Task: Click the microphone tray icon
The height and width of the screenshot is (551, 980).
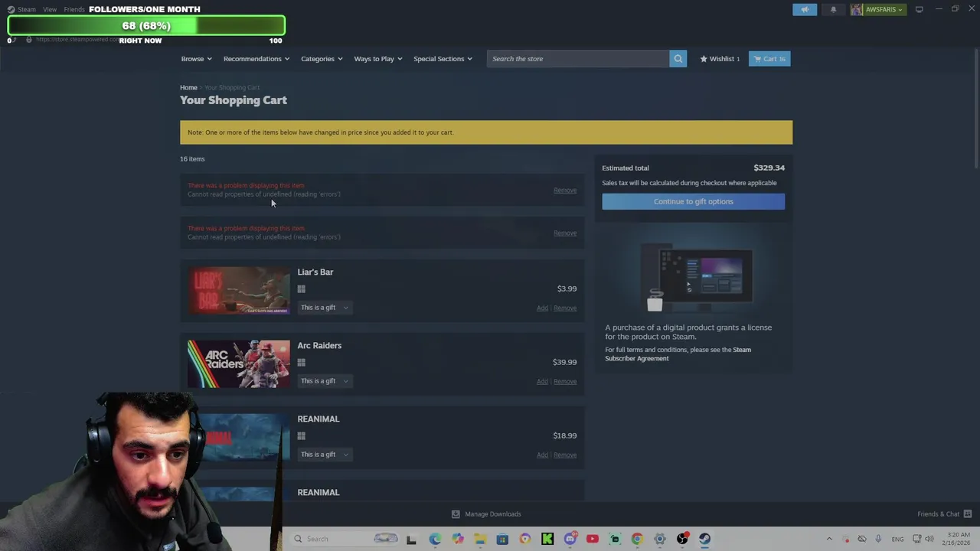Action: (x=878, y=539)
